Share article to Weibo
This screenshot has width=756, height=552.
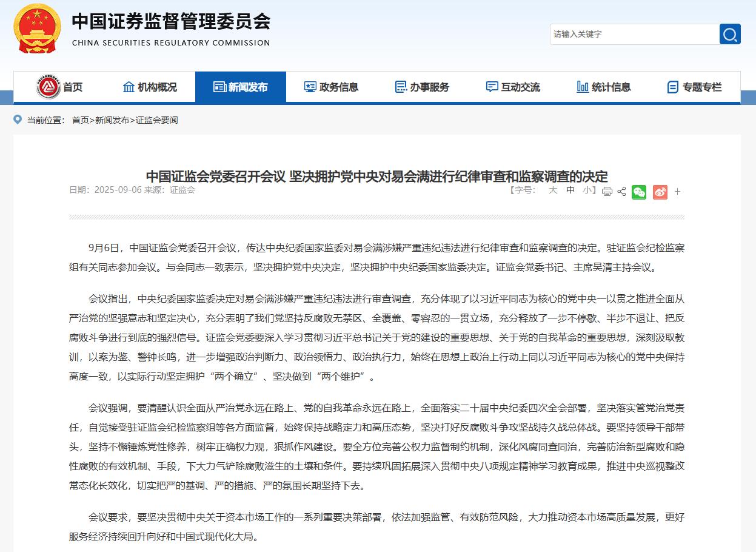(x=660, y=192)
